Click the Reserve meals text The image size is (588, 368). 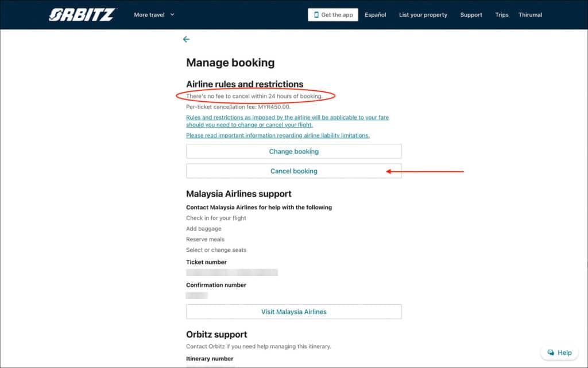pos(205,239)
